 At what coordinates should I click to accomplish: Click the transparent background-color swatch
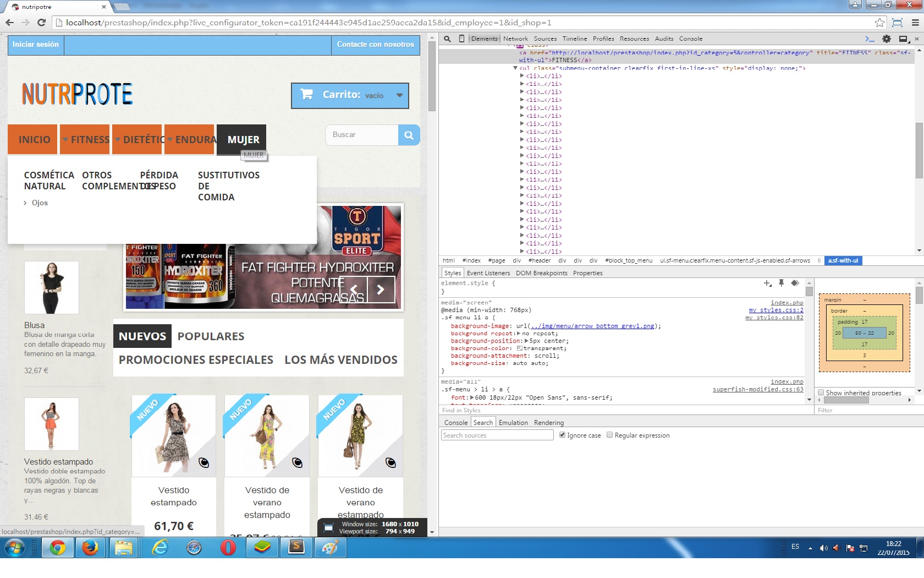(520, 348)
